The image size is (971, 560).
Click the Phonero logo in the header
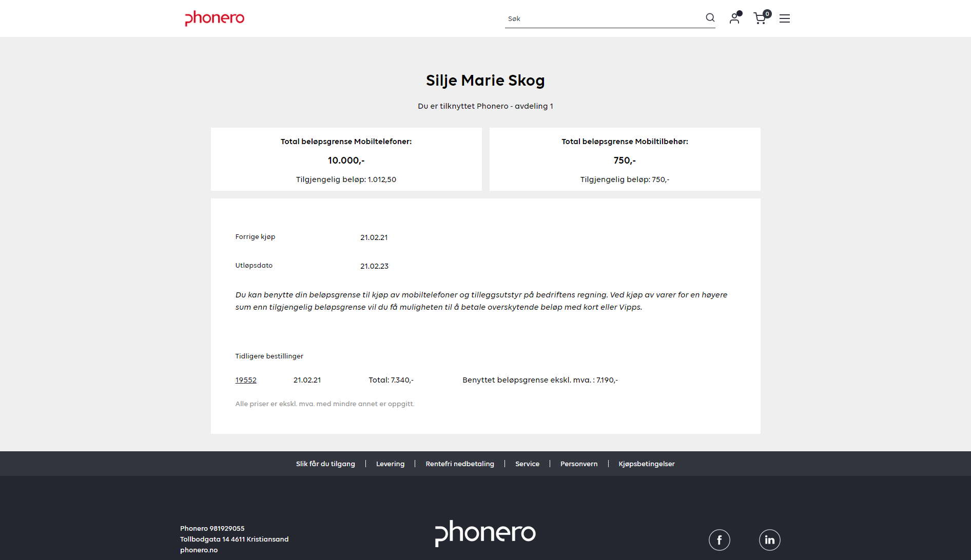click(x=215, y=18)
